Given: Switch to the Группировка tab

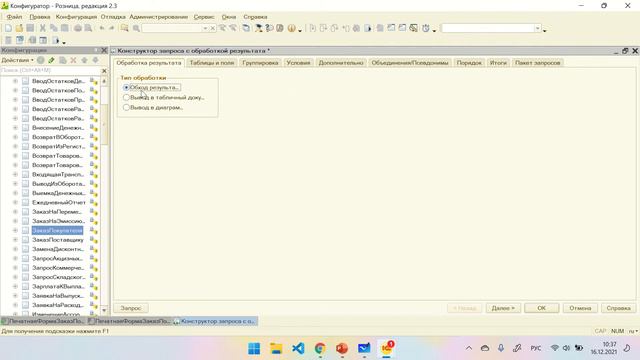Looking at the screenshot, I should click(260, 63).
